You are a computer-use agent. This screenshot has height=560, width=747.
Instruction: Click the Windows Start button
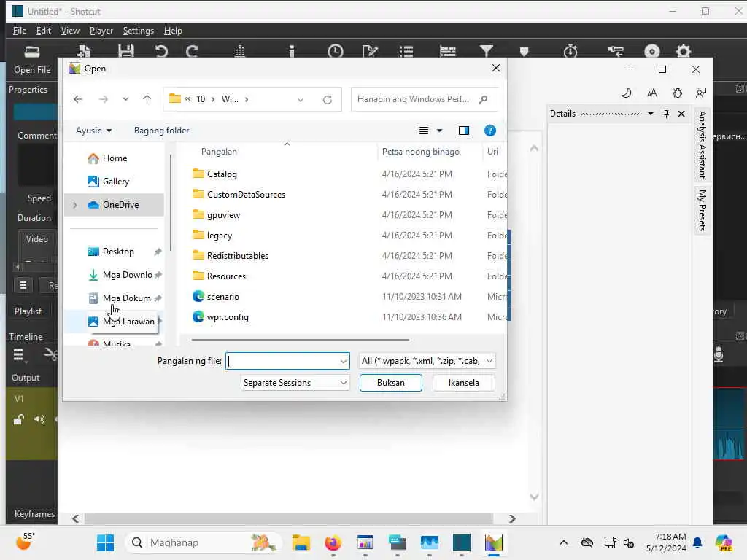(x=105, y=542)
